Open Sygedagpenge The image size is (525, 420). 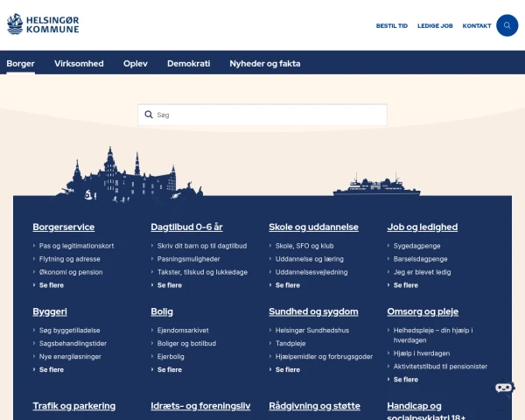pos(416,246)
